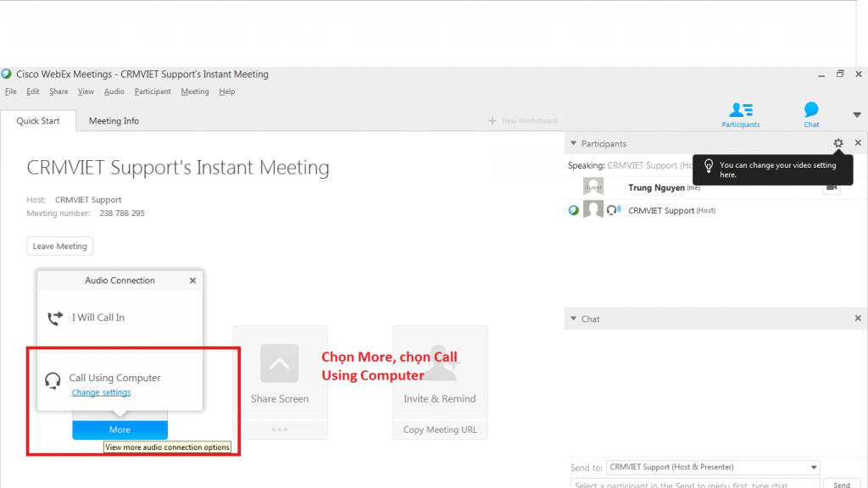868x488 pixels.
Task: Close the Chat panel
Action: (858, 319)
